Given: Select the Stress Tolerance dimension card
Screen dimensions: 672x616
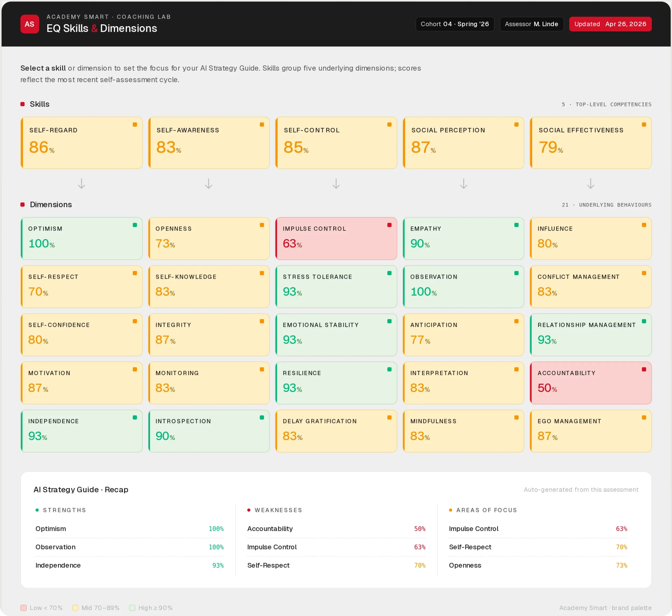Looking at the screenshot, I should pyautogui.click(x=336, y=287).
